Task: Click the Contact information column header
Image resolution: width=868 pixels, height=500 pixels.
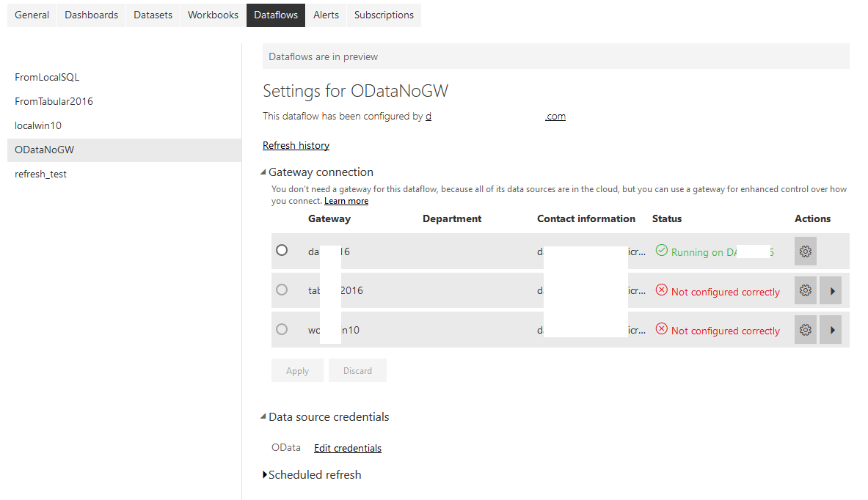Action: point(586,219)
